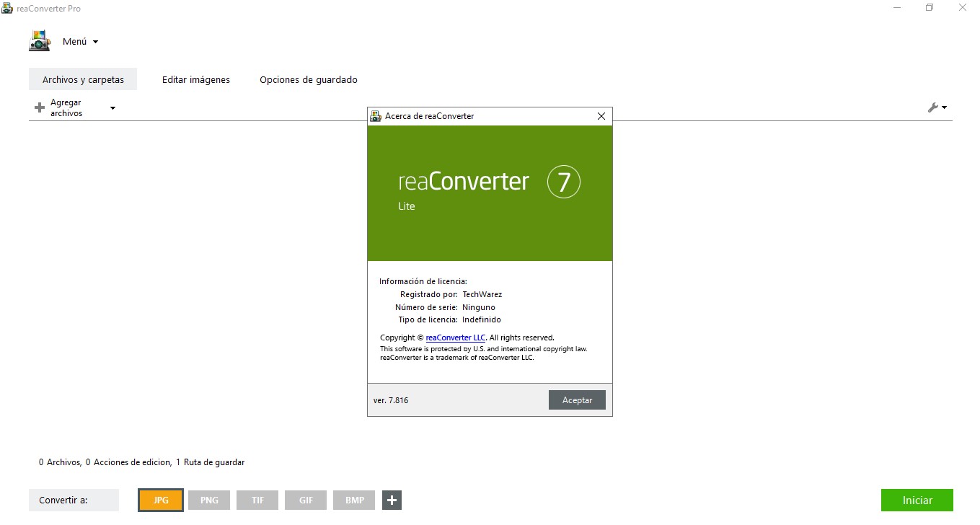Select the BMP output format
The image size is (980, 525).
(x=353, y=500)
